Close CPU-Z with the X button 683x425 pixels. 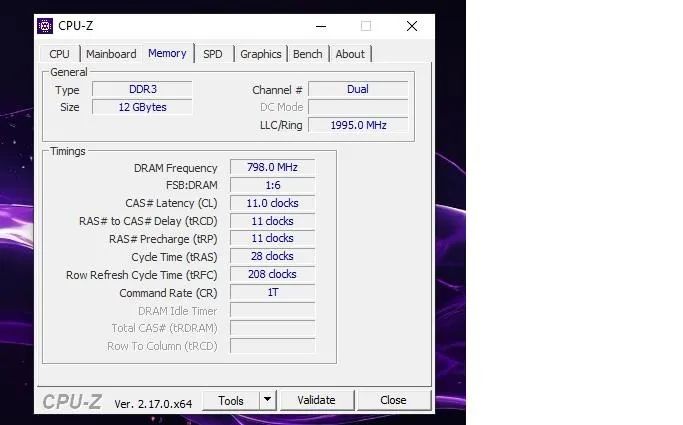pyautogui.click(x=412, y=26)
